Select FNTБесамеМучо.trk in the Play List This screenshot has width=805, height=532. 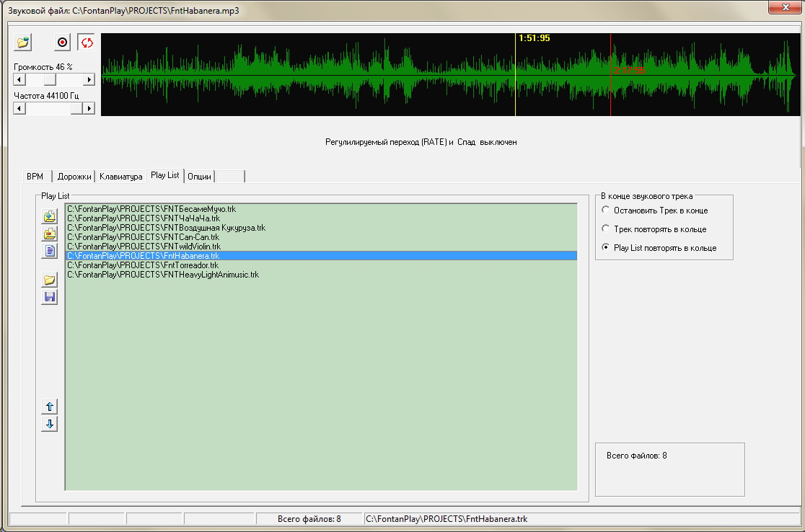tap(322, 209)
